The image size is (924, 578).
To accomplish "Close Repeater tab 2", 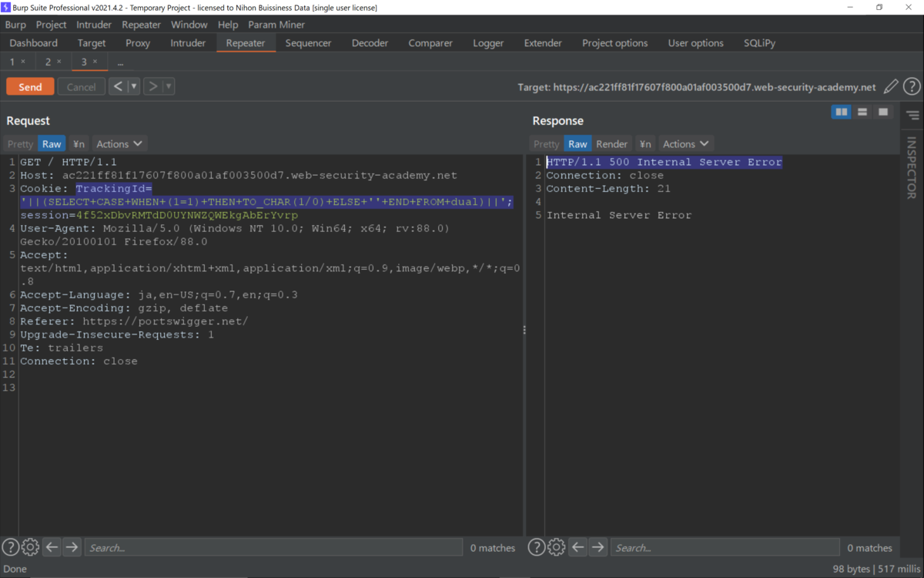I will [x=59, y=62].
